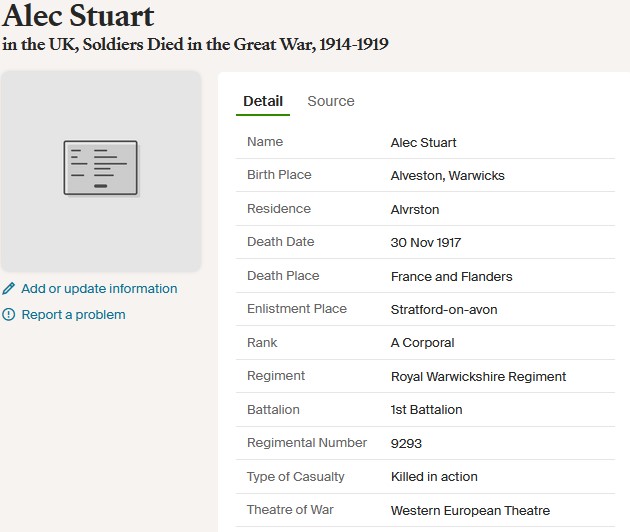Click the residence value 'Alvrston'
630x532 pixels.
pos(415,209)
